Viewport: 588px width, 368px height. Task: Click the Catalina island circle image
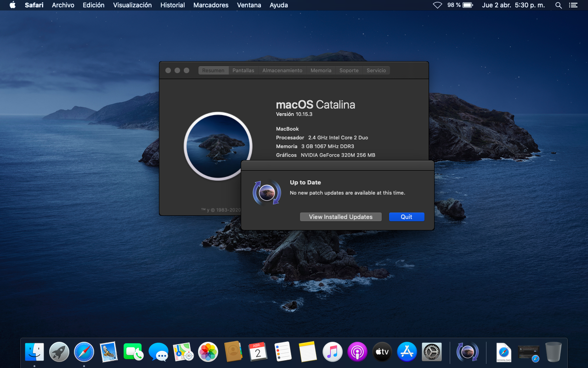(x=218, y=146)
